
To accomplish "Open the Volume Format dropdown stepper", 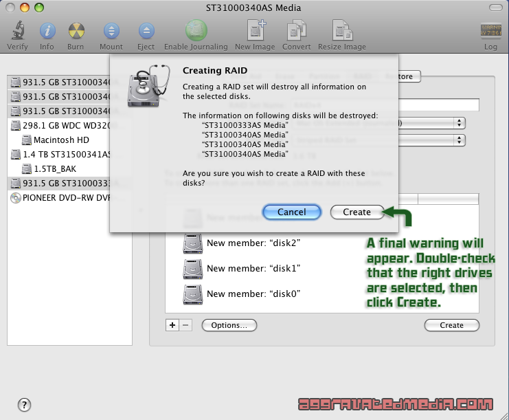I will click(x=459, y=123).
